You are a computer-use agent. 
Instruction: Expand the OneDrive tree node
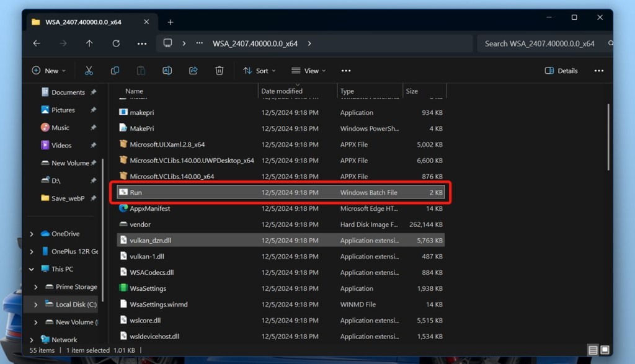[x=32, y=234]
